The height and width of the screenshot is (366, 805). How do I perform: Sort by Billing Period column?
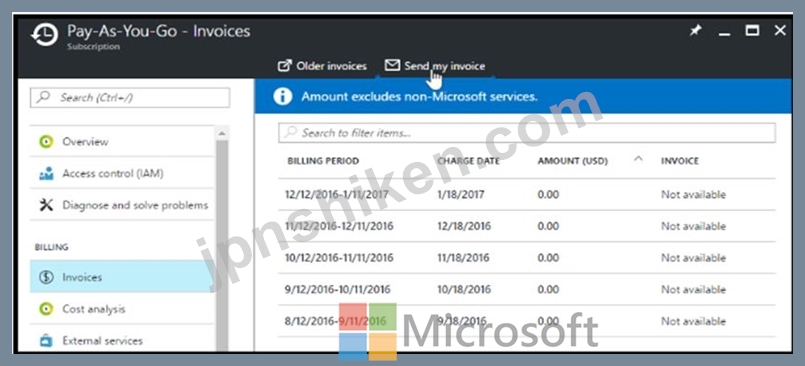point(323,161)
